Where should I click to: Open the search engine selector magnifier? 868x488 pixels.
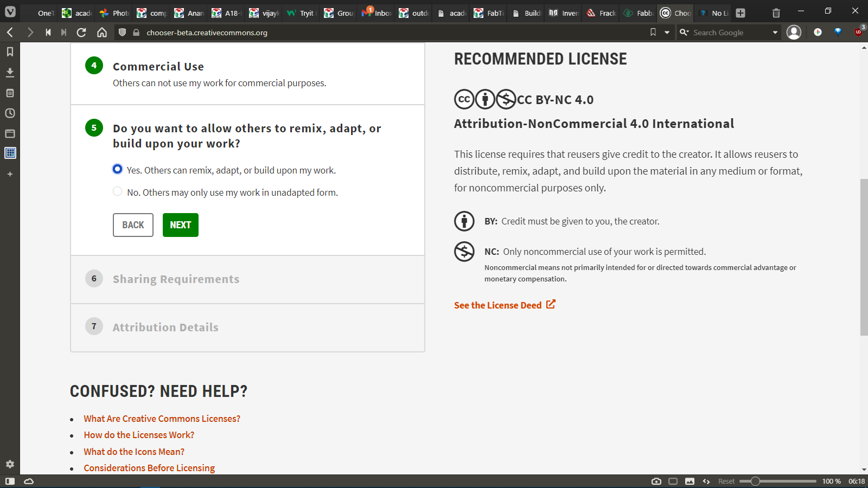684,33
